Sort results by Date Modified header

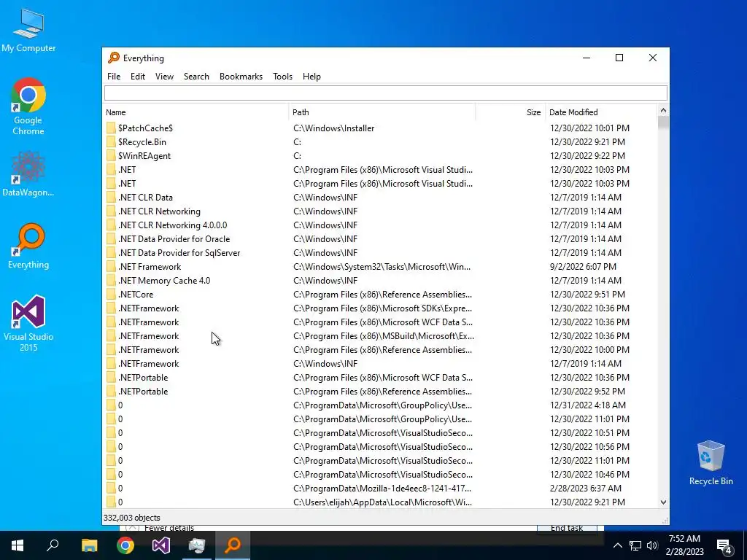click(601, 112)
